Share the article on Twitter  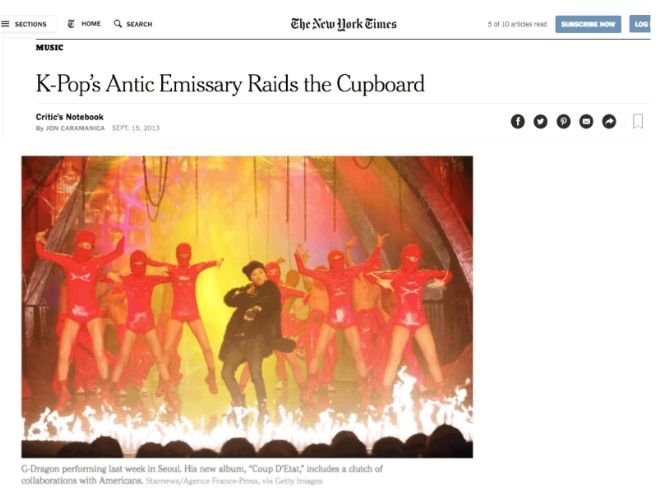(540, 121)
